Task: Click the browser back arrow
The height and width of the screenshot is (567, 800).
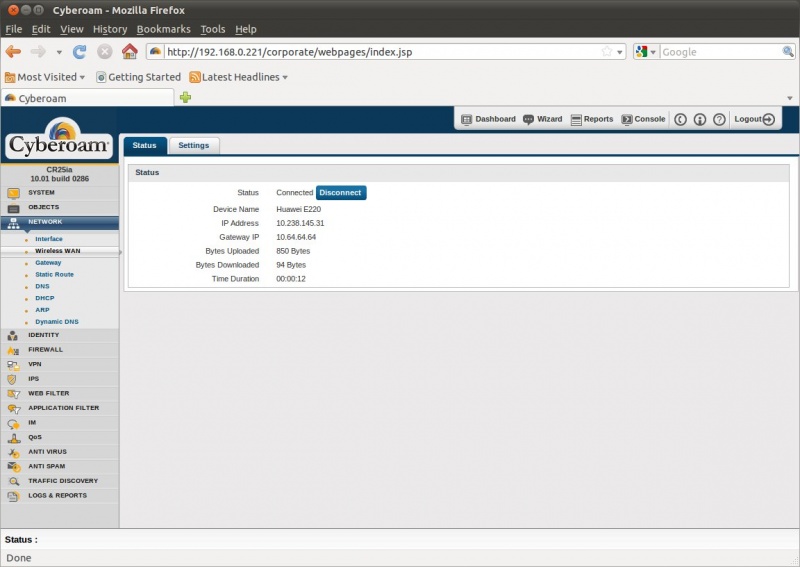Action: click(13, 52)
